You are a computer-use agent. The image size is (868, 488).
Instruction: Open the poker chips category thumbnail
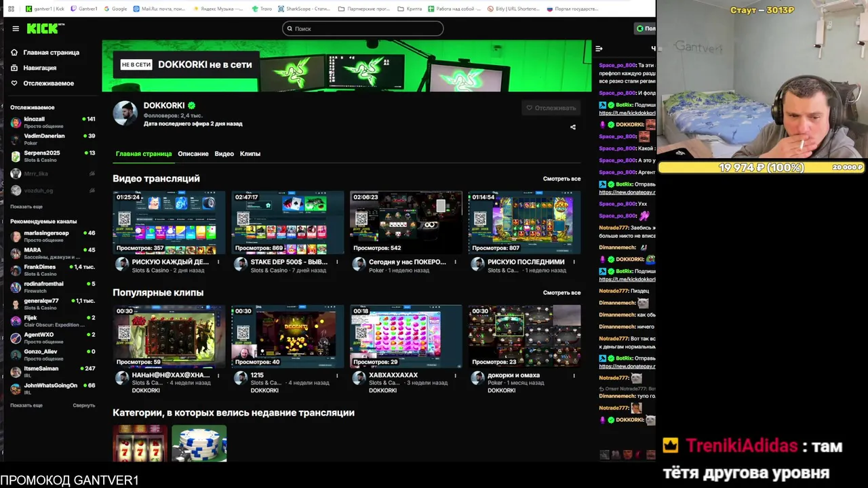[199, 443]
